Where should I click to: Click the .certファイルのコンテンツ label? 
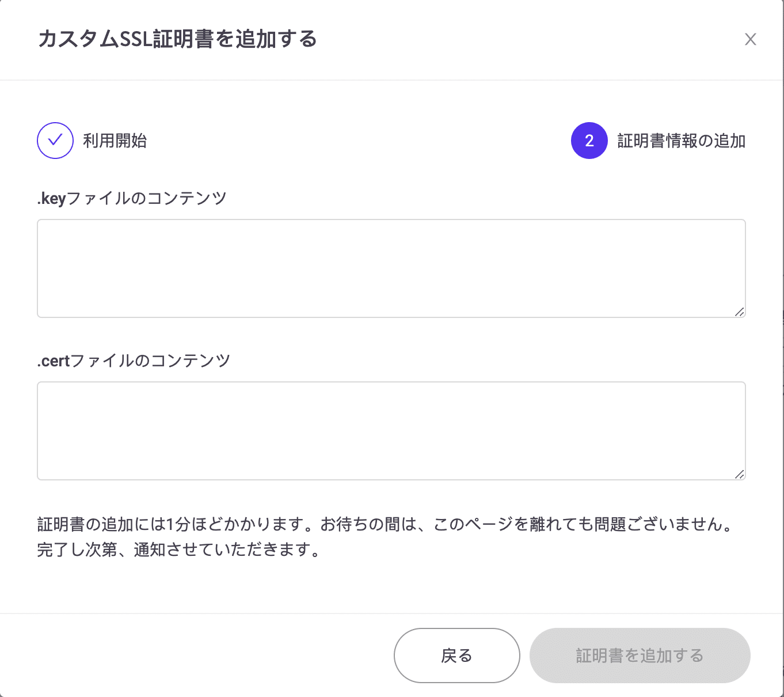(134, 361)
